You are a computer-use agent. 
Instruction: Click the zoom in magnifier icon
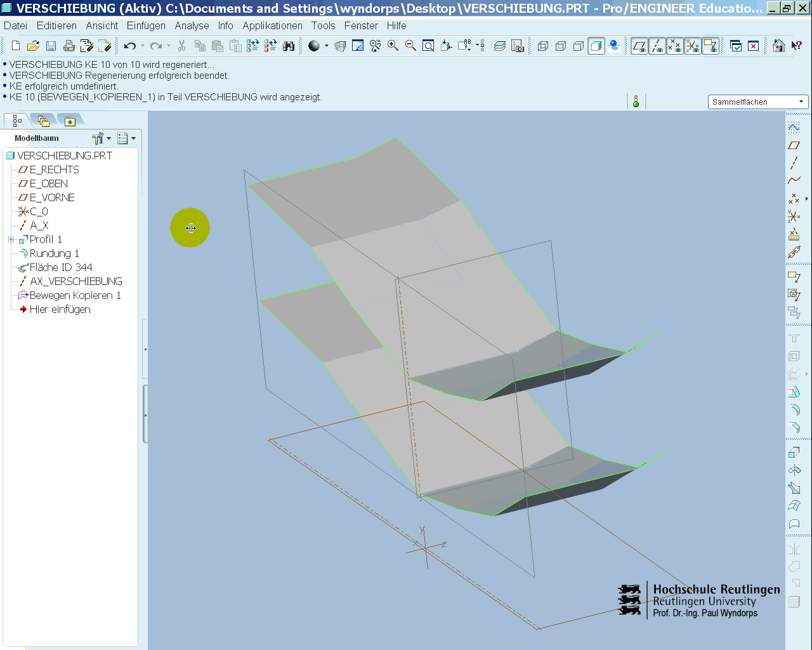tap(393, 46)
